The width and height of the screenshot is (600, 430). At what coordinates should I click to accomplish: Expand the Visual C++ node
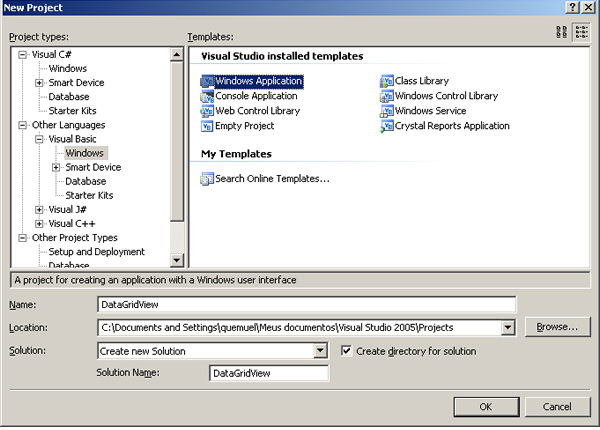pos(39,224)
